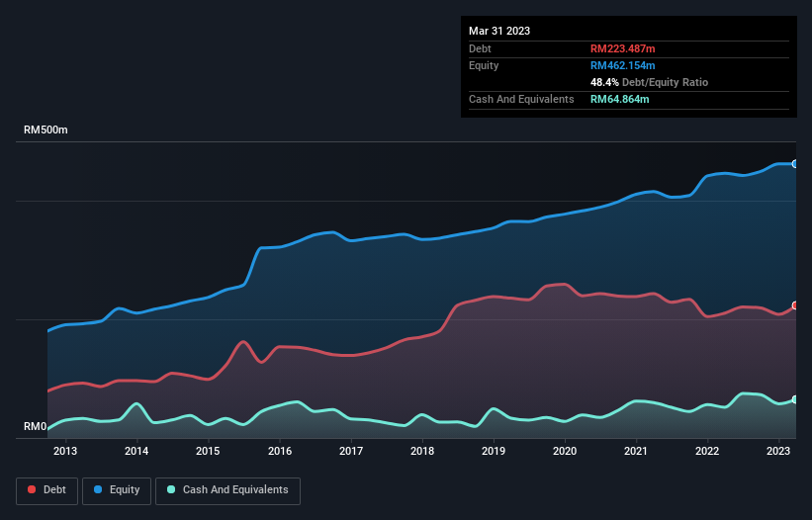Click the 2018 x-axis label
This screenshot has width=812, height=520.
[422, 451]
